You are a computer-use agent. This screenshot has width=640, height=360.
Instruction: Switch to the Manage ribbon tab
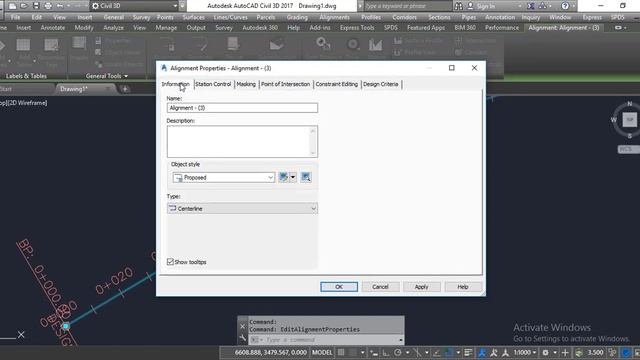[166, 28]
